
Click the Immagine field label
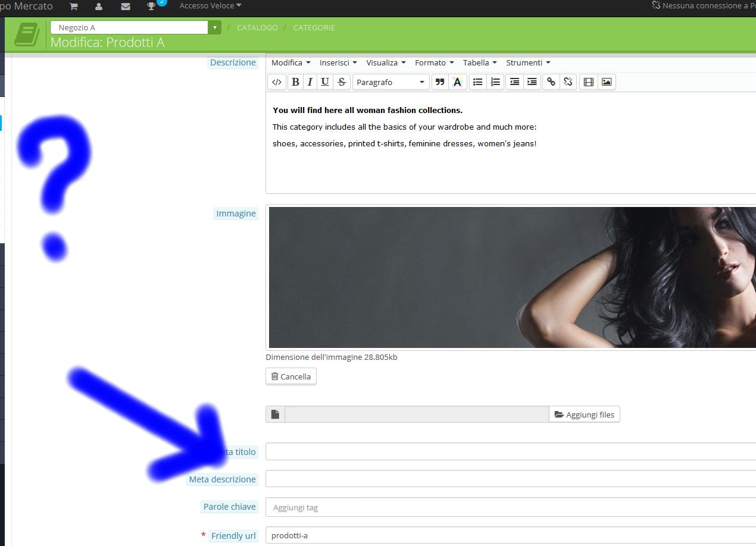click(x=236, y=214)
